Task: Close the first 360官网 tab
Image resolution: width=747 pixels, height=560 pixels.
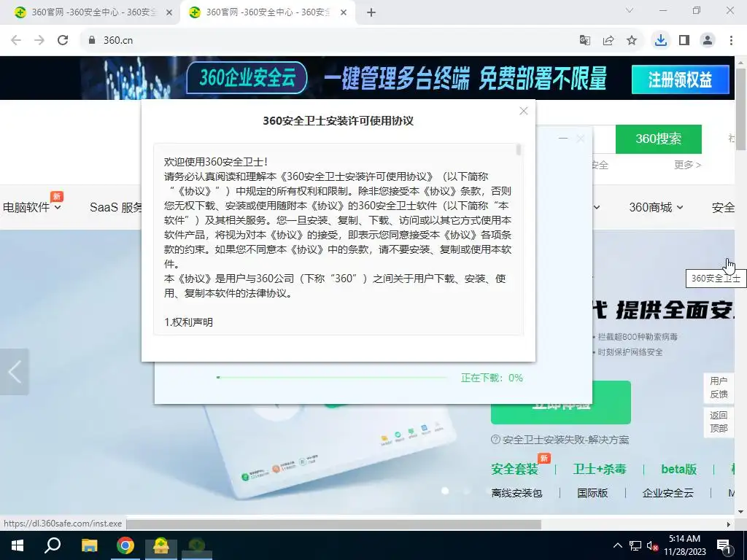Action: 169,13
